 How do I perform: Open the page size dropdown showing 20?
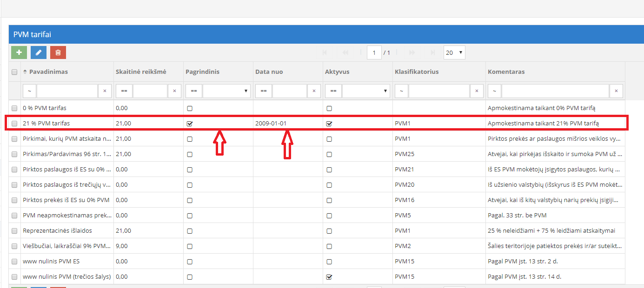tap(454, 52)
